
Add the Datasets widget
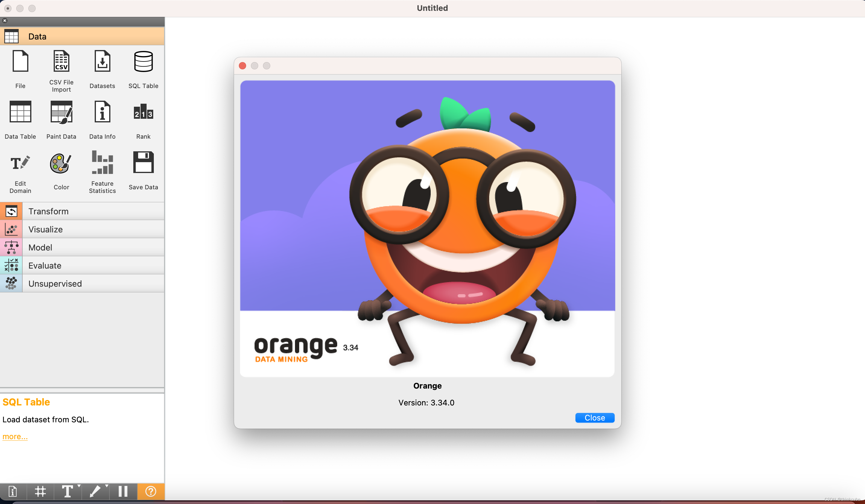click(102, 69)
